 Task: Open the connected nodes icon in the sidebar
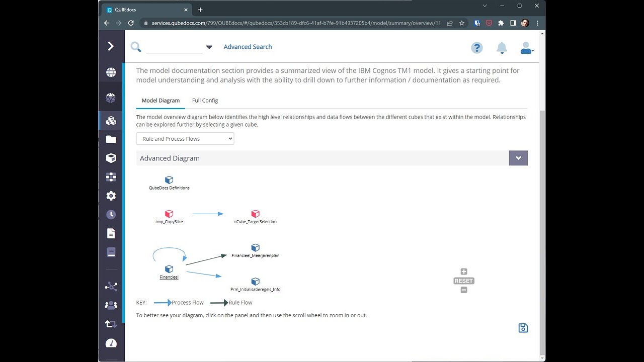(x=111, y=287)
